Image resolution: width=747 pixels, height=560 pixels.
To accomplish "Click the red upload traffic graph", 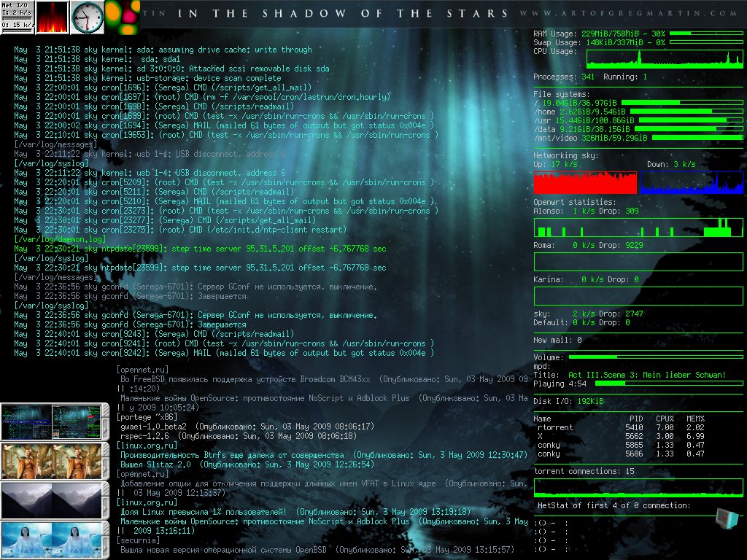I will 585,182.
